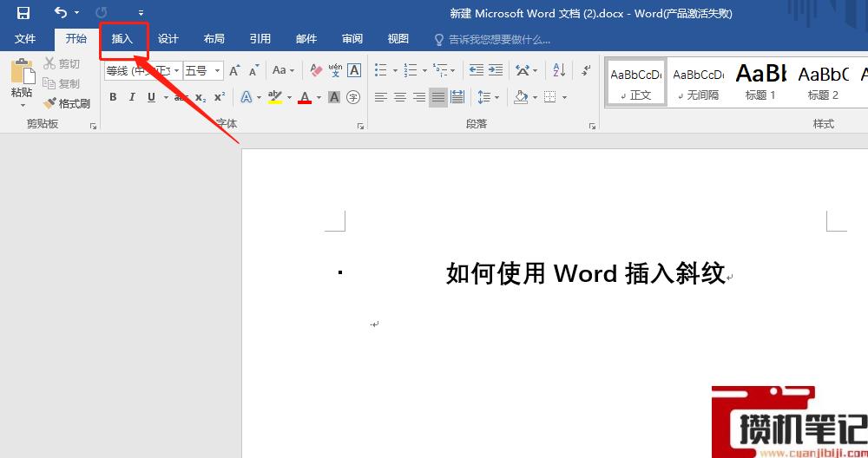Save the document with the floppy disk icon
The width and height of the screenshot is (868, 458).
pos(23,12)
